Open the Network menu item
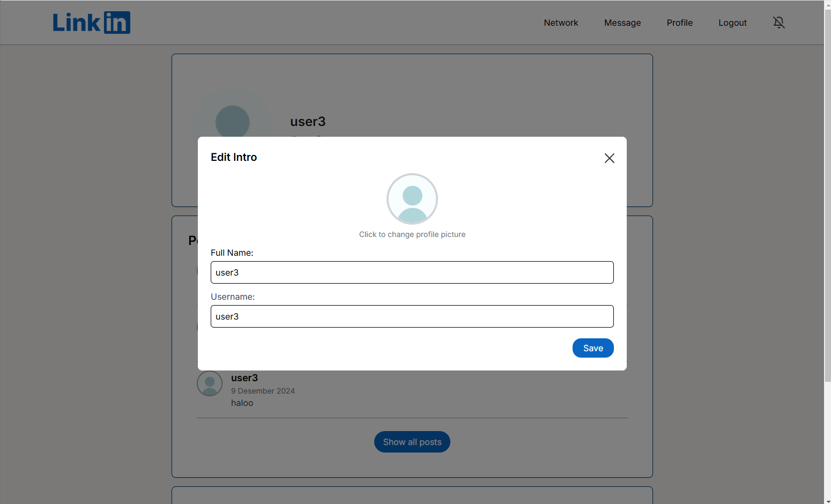This screenshot has width=831, height=504. (x=561, y=23)
